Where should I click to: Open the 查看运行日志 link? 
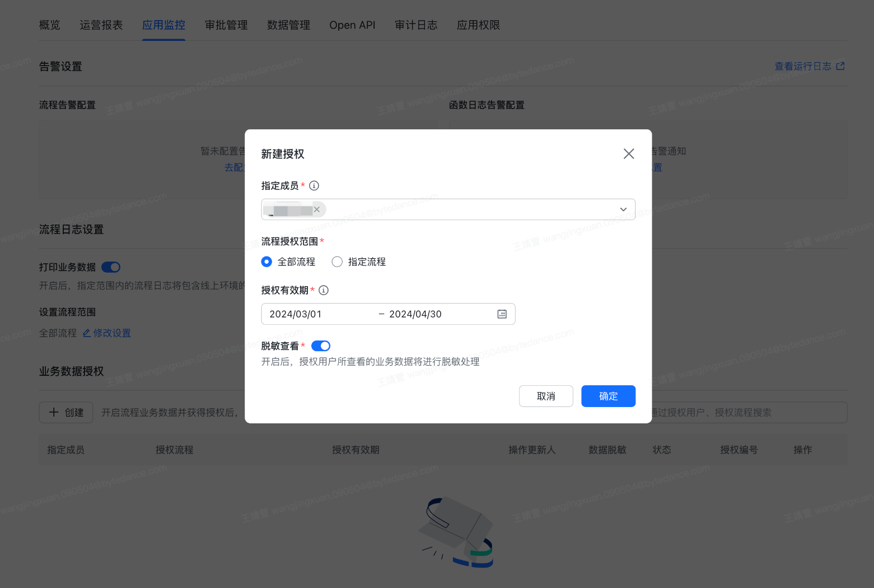pos(803,66)
